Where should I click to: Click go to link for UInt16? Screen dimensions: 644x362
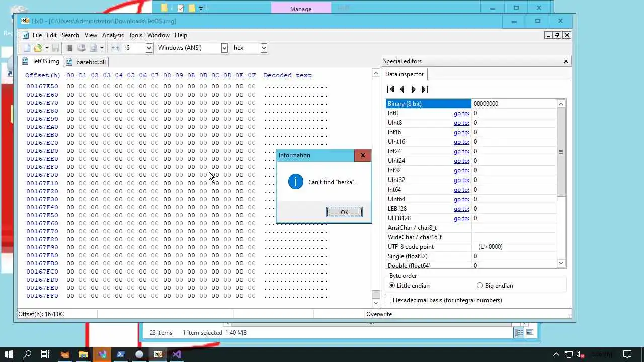(x=461, y=142)
